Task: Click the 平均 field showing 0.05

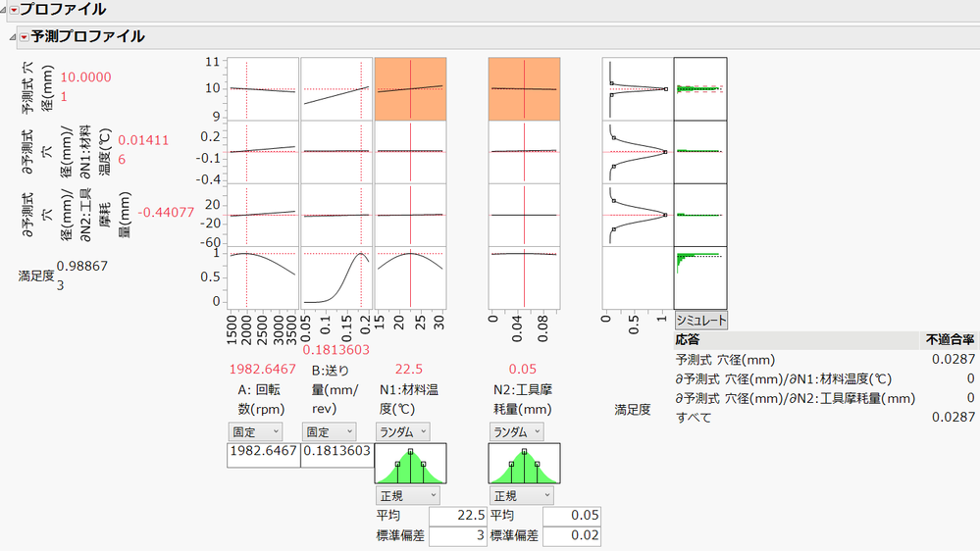Action: coord(571,516)
